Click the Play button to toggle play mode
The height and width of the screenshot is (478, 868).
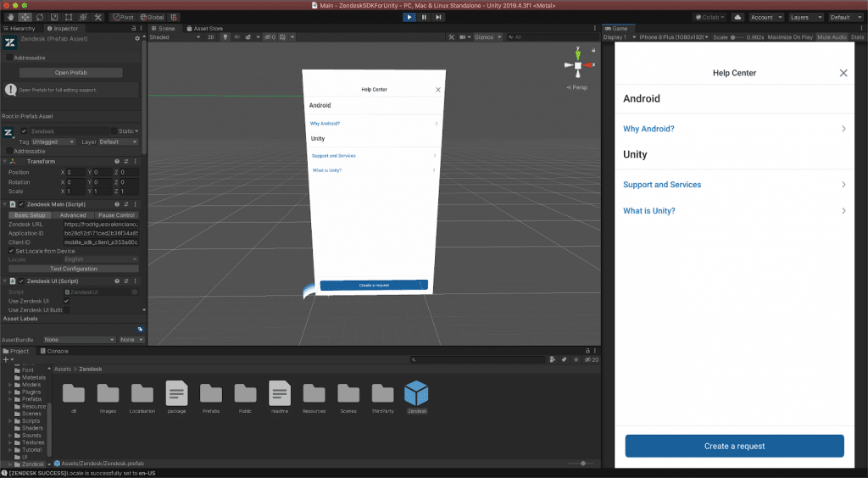tap(410, 17)
